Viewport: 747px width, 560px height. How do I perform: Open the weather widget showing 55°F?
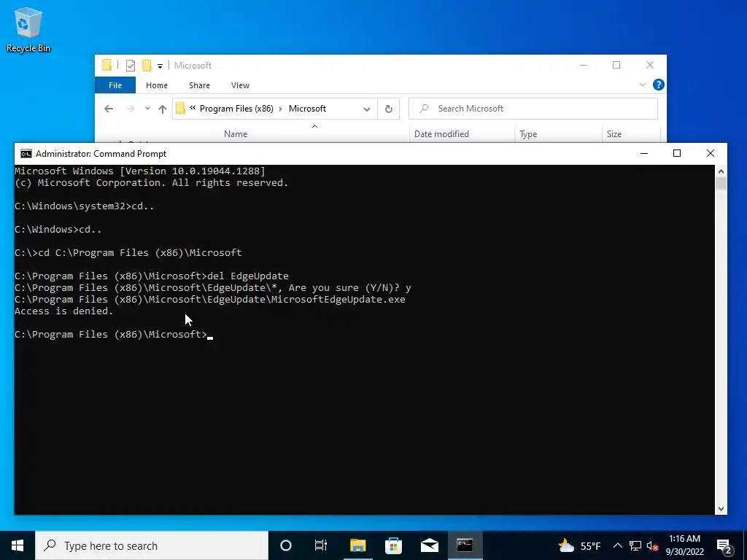[x=578, y=545]
